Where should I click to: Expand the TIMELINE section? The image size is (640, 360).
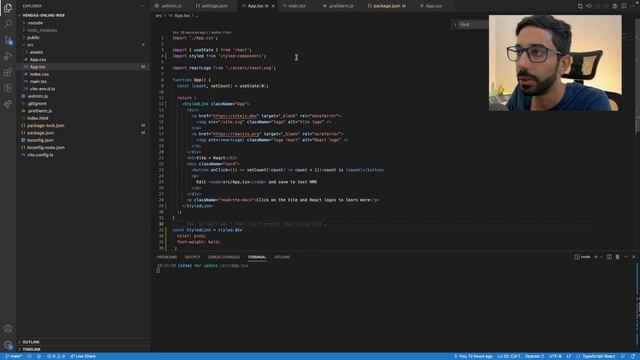tap(31, 349)
